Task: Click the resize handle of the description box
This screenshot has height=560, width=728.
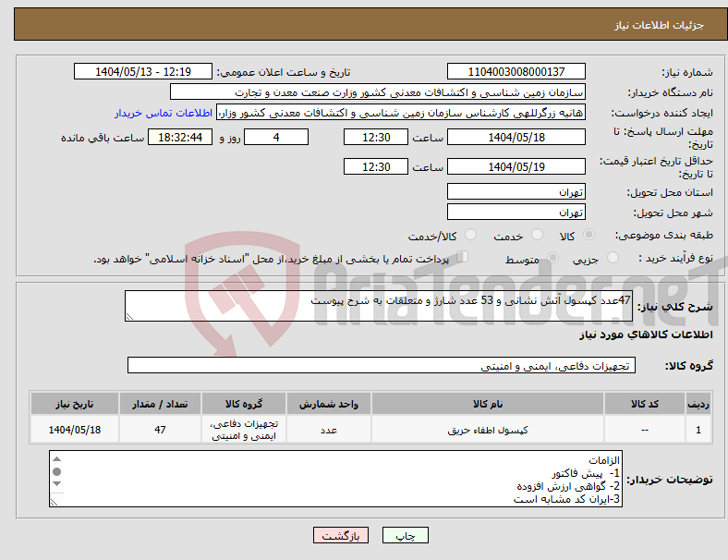Action: (x=129, y=317)
